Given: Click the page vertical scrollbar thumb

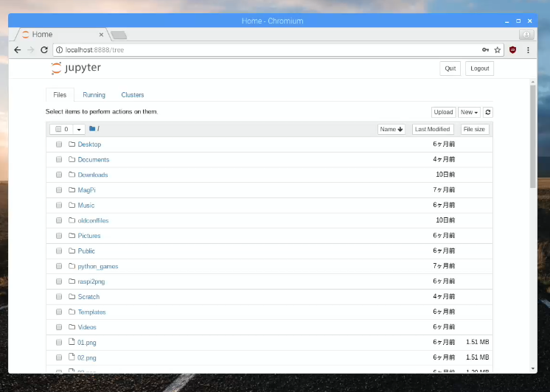Looking at the screenshot, I should pos(533,136).
